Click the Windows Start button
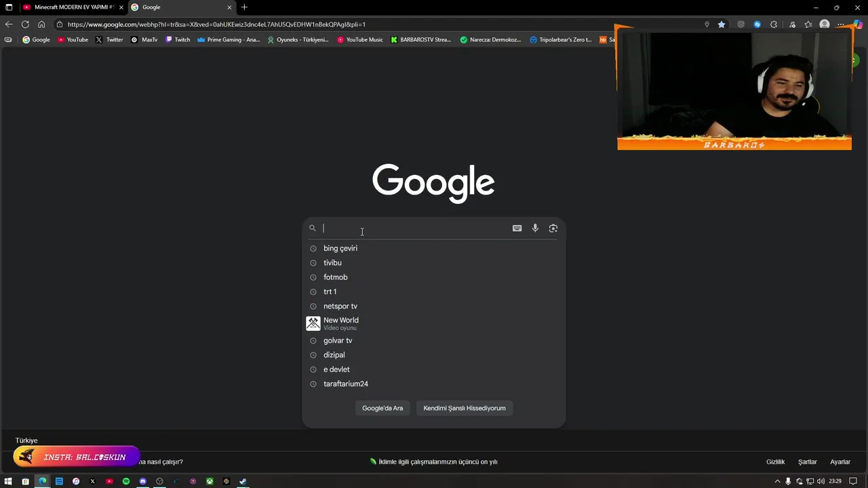The width and height of the screenshot is (868, 488). (9, 481)
